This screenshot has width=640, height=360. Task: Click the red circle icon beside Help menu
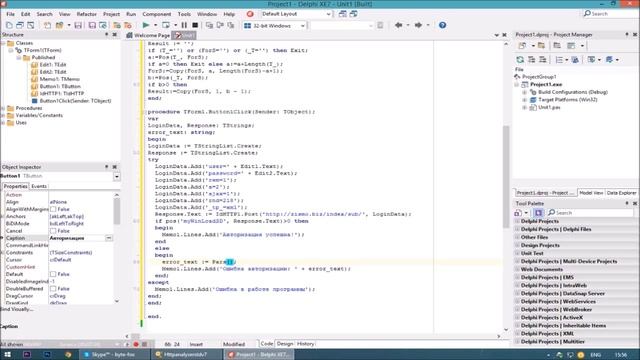[250, 14]
